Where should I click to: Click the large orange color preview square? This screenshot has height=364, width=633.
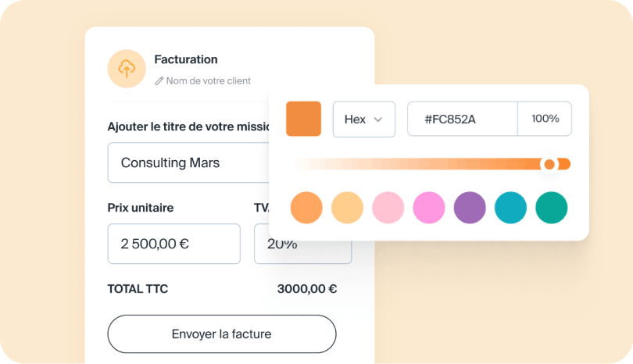(303, 119)
